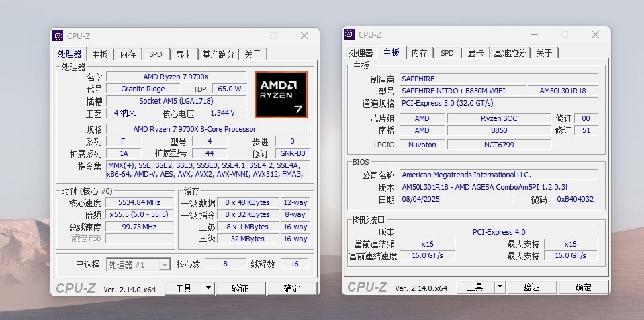Click the 8 x 1 MBytes L2 cache value
The height and width of the screenshot is (320, 644).
(x=248, y=227)
